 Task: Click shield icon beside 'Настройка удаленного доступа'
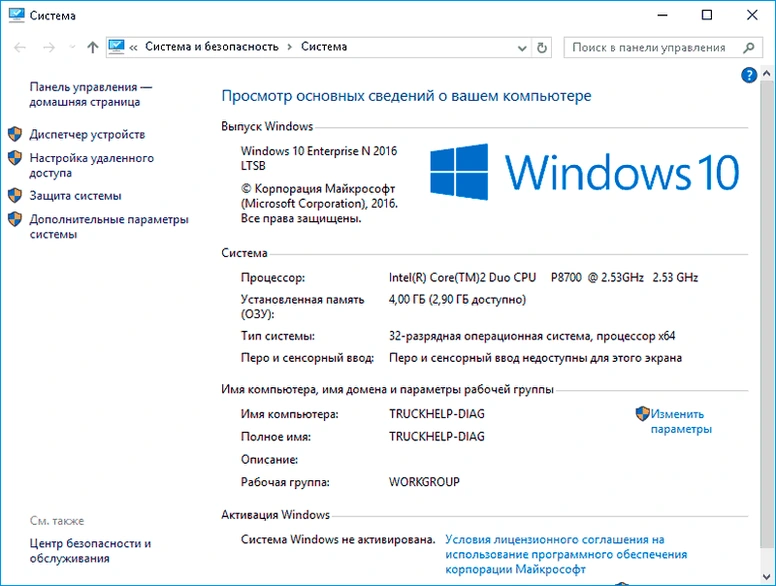click(15, 158)
